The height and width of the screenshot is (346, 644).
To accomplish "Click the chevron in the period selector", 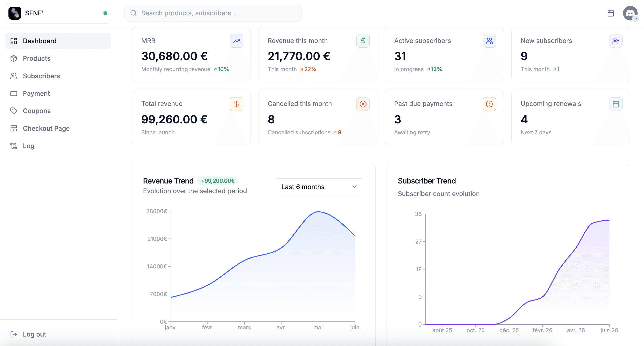I will click(355, 187).
